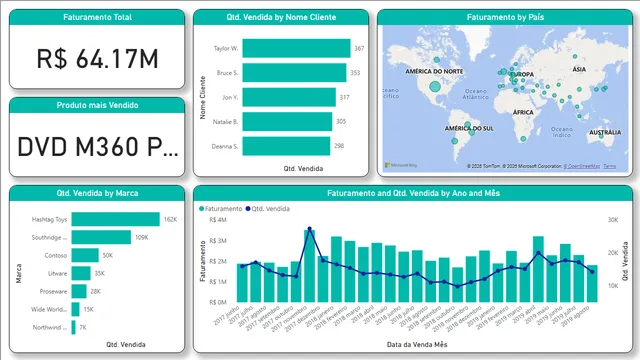Click the ÁSIA map label
This screenshot has width=640, height=360.
point(579,69)
